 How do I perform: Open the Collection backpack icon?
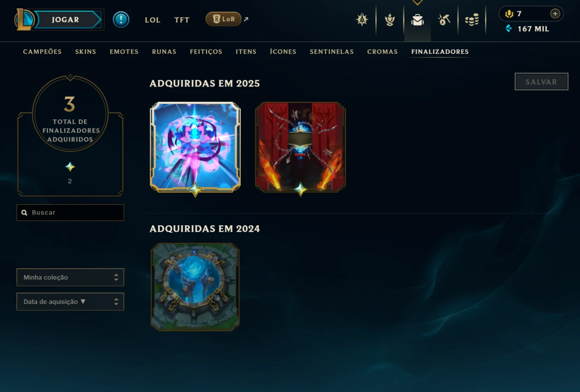click(417, 20)
